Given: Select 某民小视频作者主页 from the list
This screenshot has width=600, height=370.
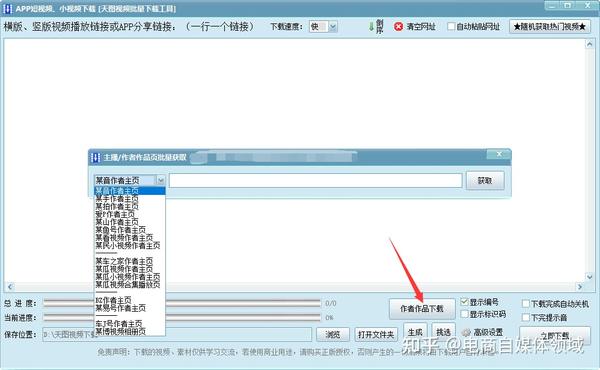Looking at the screenshot, I should coord(127,245).
